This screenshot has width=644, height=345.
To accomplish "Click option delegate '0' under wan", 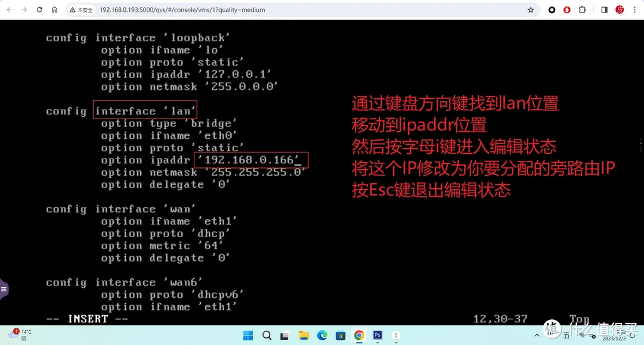I will [166, 258].
